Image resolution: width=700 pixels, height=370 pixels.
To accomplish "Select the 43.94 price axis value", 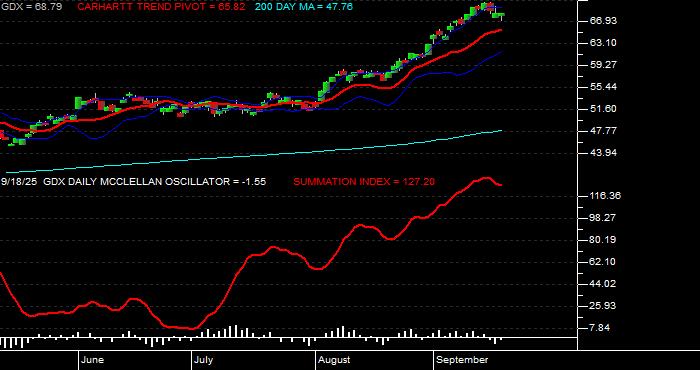I will [x=604, y=153].
